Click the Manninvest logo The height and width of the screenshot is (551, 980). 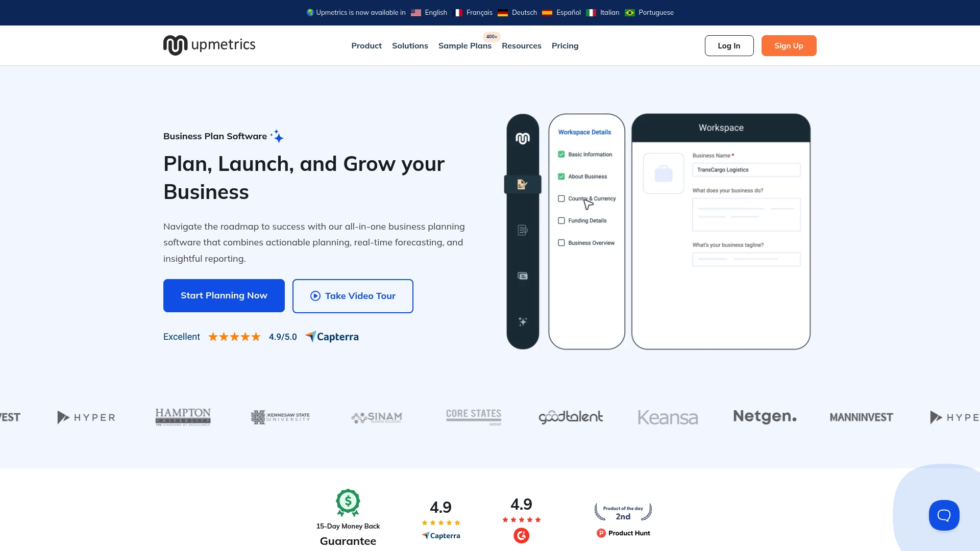(861, 417)
